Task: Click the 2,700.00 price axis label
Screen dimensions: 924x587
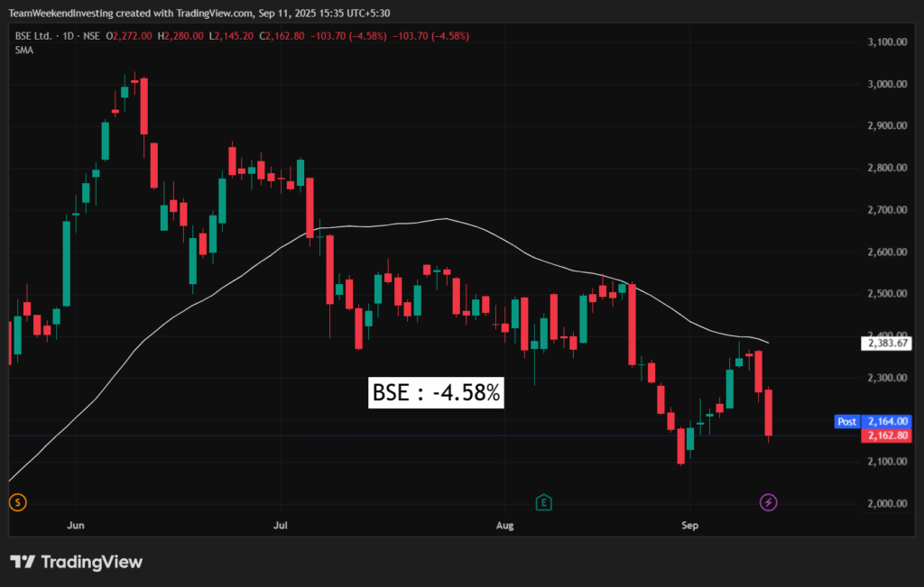Action: click(887, 209)
